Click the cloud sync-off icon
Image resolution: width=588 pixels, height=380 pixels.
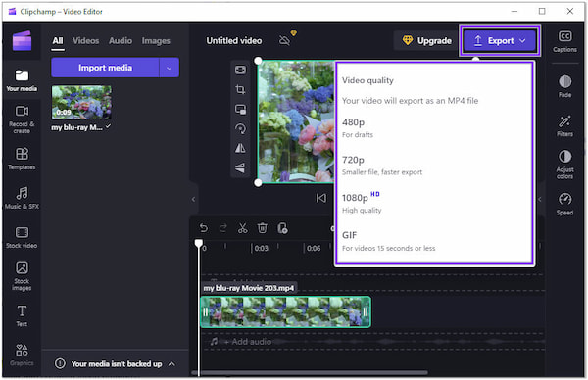coord(284,40)
